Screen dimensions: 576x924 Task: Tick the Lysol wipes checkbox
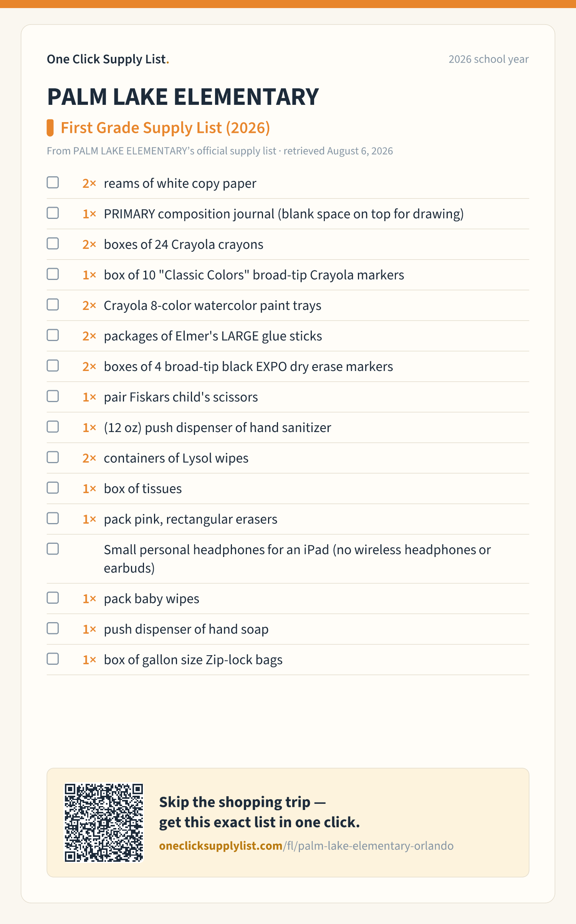click(x=53, y=457)
